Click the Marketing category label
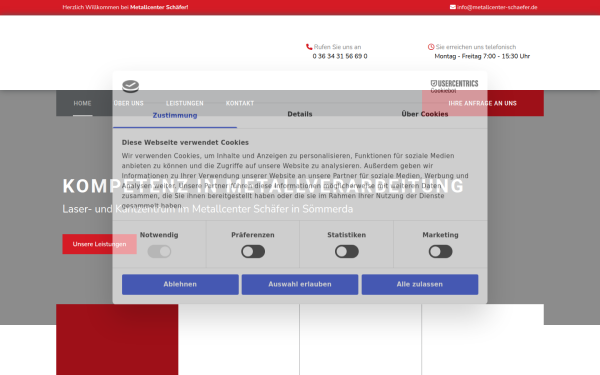600x375 pixels. click(x=440, y=235)
